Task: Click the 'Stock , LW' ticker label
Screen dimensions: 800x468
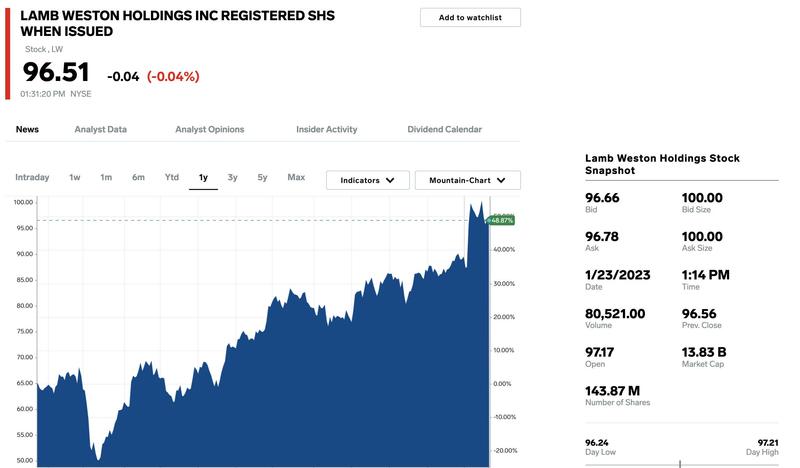Action: (x=44, y=49)
